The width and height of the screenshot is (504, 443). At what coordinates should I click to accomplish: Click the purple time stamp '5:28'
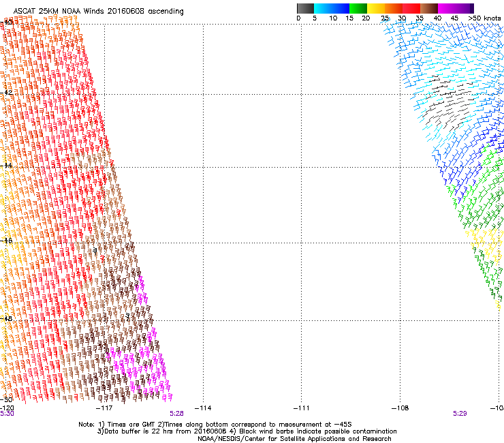(177, 414)
